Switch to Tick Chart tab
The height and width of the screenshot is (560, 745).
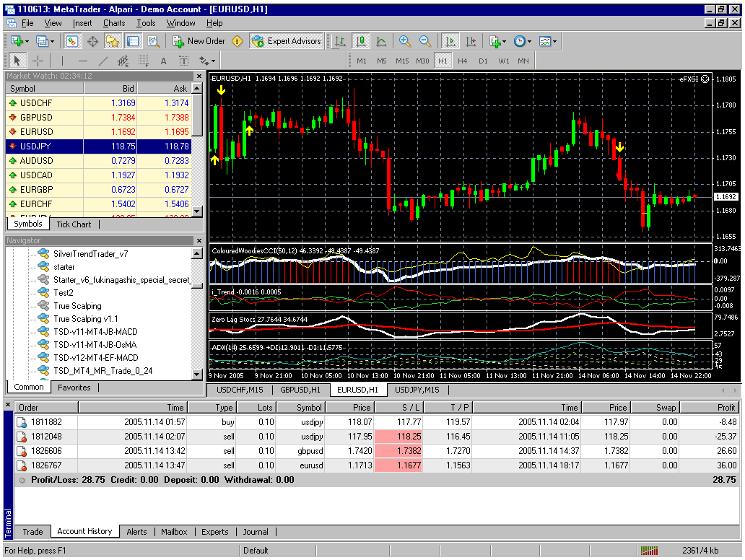(x=74, y=224)
